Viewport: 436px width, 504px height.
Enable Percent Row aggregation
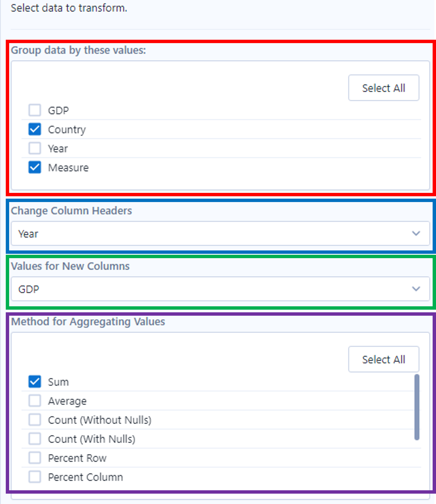tap(35, 458)
